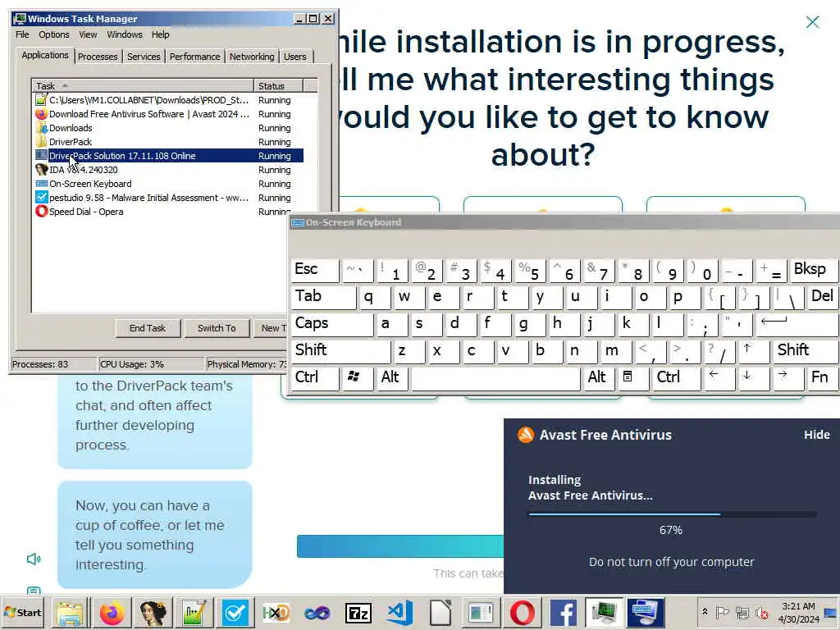Viewport: 840px width, 630px height.
Task: Open On-Screen Keyboard taskbar button
Action: pyautogui.click(x=646, y=612)
